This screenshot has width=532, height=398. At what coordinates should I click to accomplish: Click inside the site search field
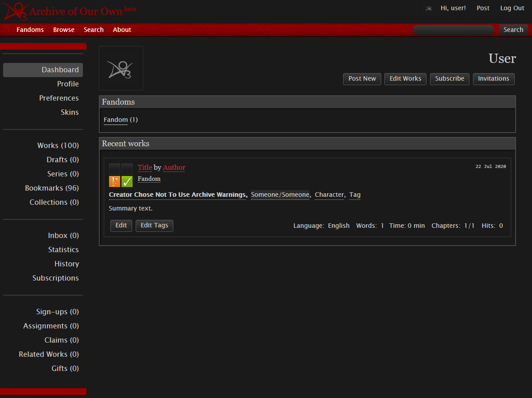453,30
